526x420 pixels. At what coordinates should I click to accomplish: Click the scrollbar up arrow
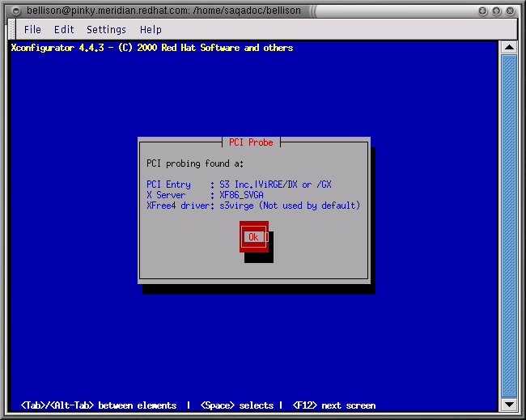508,48
